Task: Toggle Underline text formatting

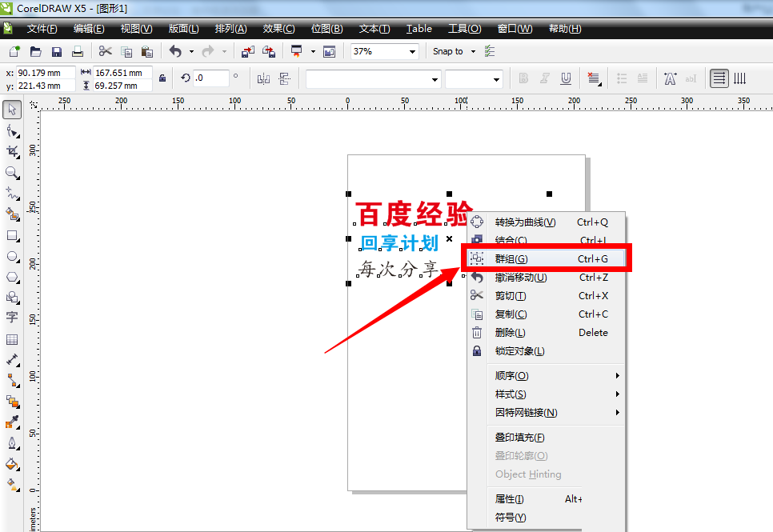Action: click(x=566, y=78)
